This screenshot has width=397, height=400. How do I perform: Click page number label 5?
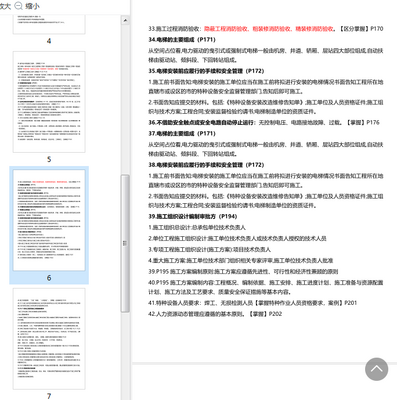(x=49, y=159)
